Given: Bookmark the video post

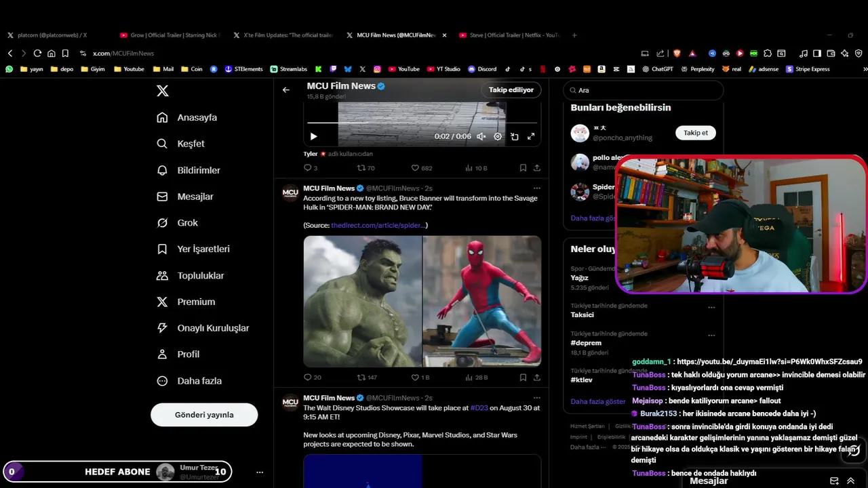Looking at the screenshot, I should (523, 168).
